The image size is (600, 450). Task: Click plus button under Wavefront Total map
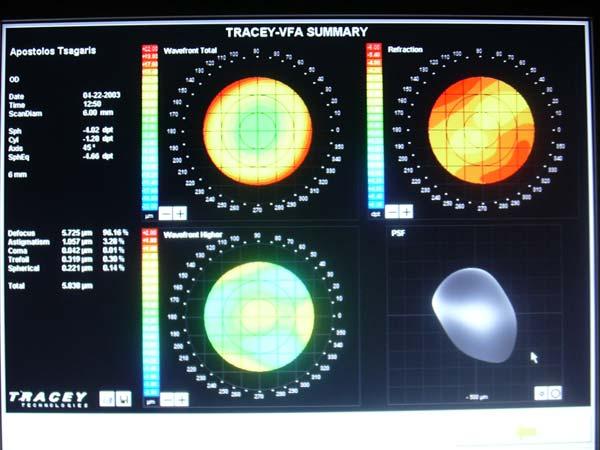(x=180, y=213)
